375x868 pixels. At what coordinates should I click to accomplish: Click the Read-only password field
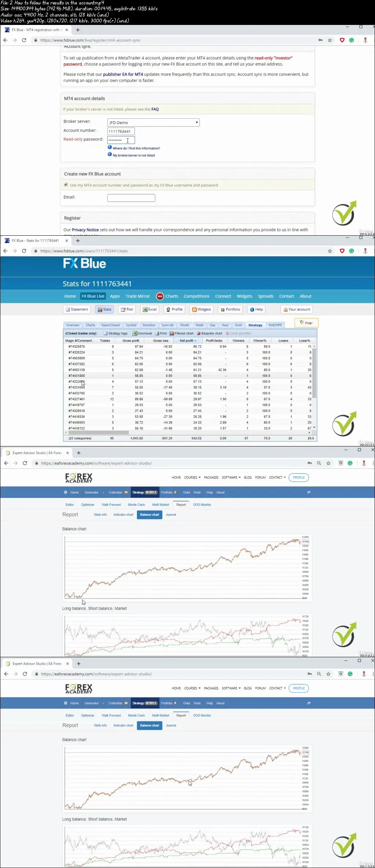coord(121,140)
